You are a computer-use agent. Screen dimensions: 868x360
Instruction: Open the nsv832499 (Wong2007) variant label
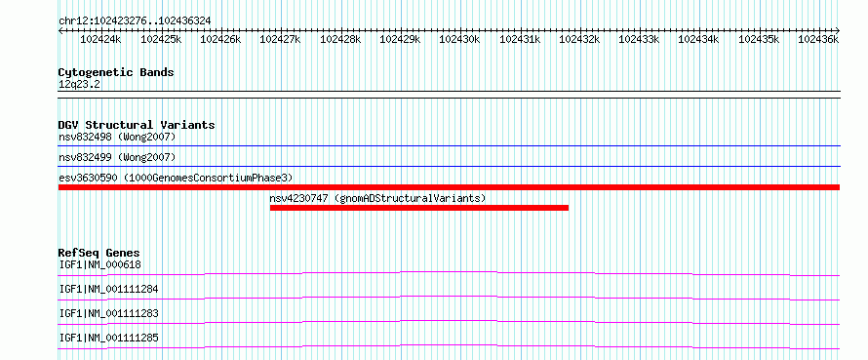[x=117, y=157]
